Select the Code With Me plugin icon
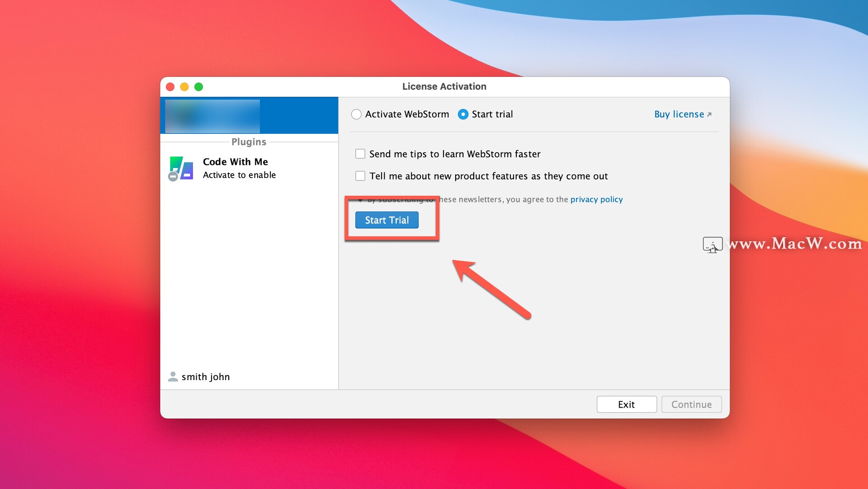This screenshot has height=489, width=868. coord(181,169)
